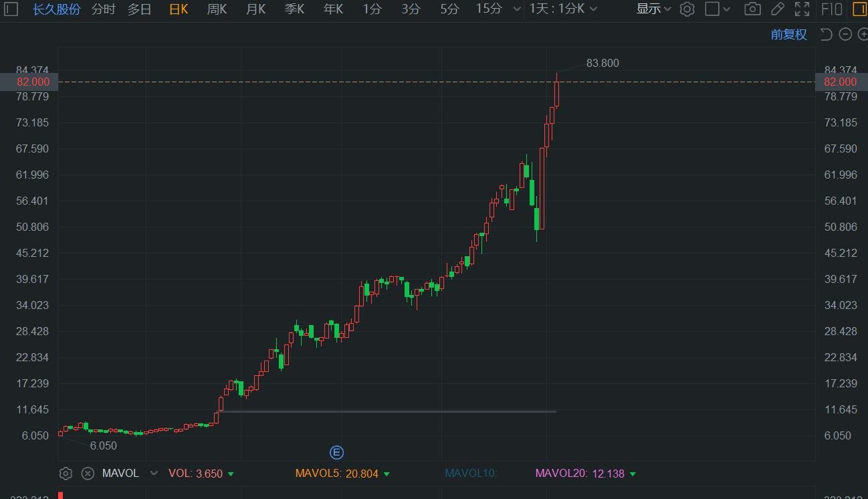Remove the MAVOL indicator
Viewport: 868px width, 499px height.
(x=88, y=474)
